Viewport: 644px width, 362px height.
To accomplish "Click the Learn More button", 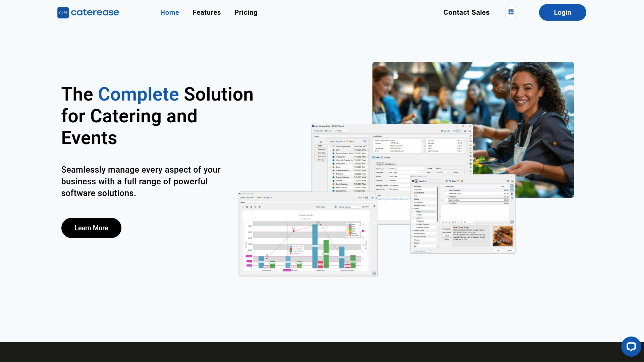I will tap(91, 228).
